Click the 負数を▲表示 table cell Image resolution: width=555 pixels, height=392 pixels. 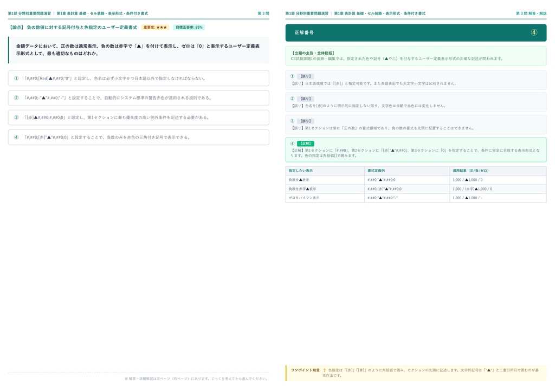click(x=325, y=180)
